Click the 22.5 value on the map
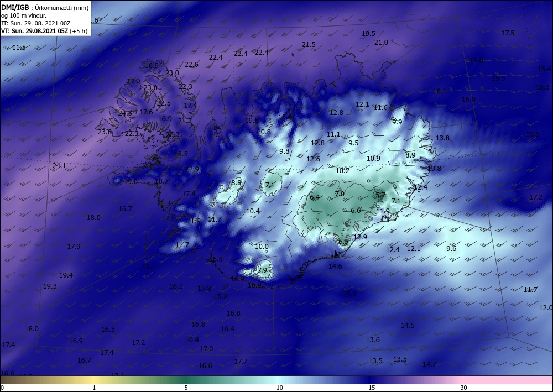The width and height of the screenshot is (553, 392). 164,103
